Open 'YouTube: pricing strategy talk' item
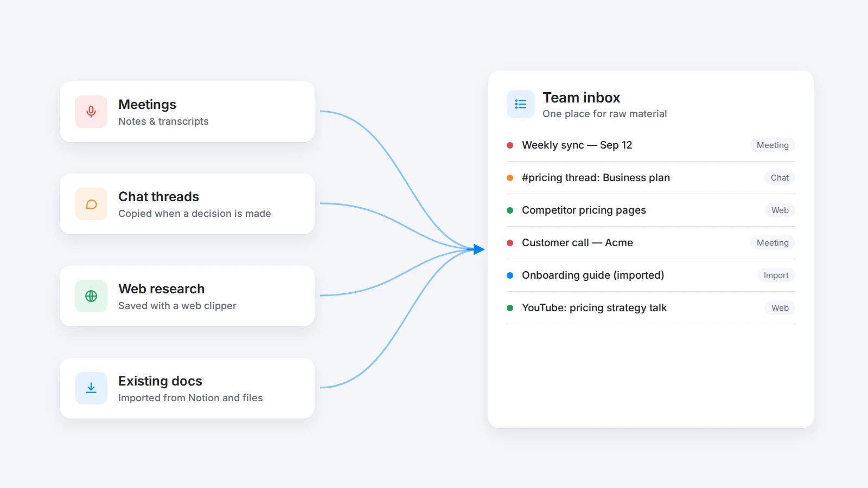 651,308
